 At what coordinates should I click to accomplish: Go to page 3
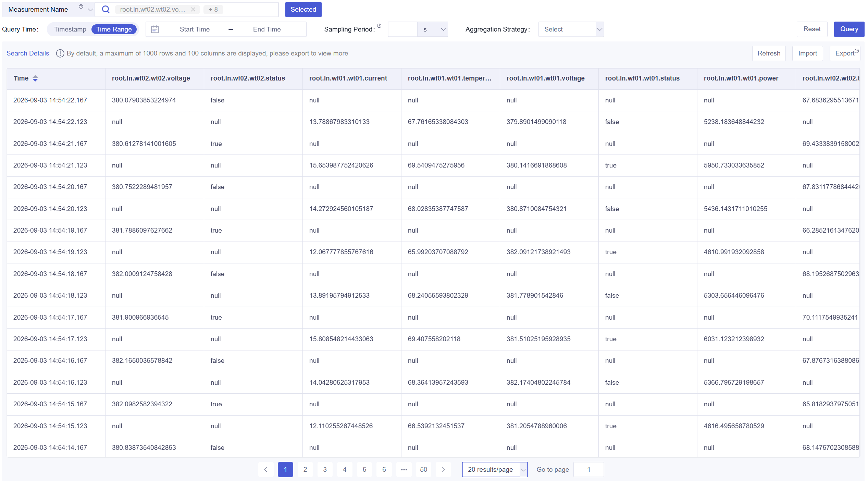pos(325,470)
